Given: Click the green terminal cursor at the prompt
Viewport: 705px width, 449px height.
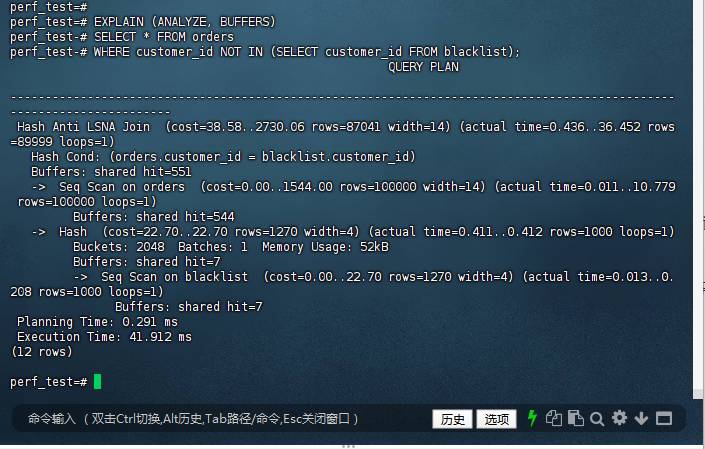Looking at the screenshot, I should (97, 382).
